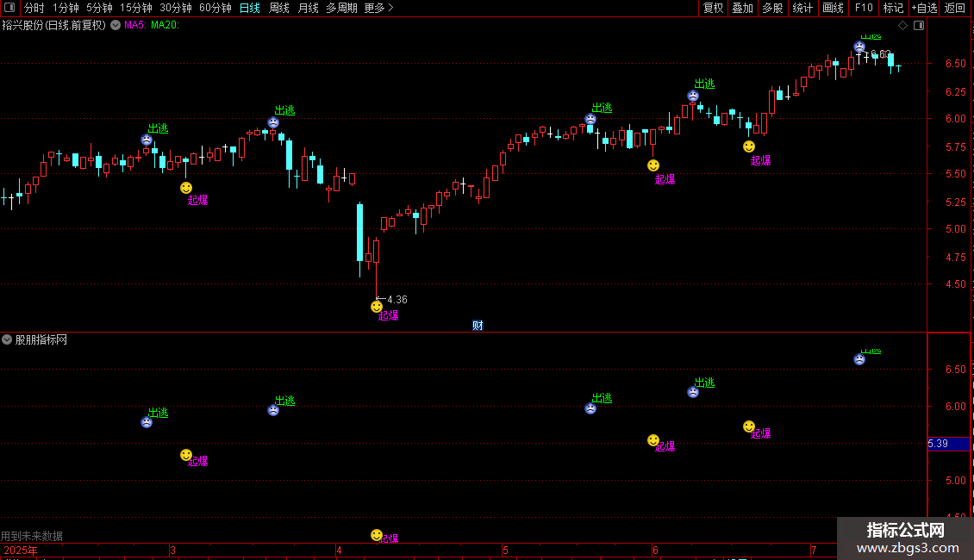Click the 标记 mark button
The image size is (974, 560).
pos(893,8)
